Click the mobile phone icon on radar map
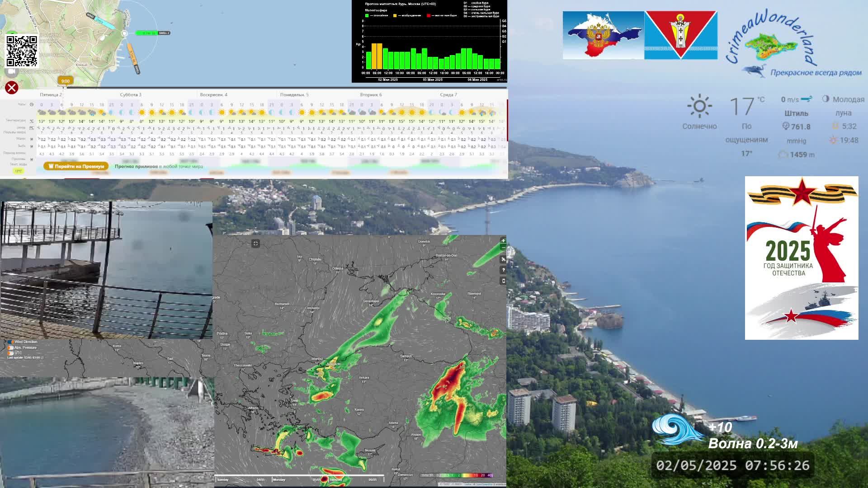The height and width of the screenshot is (488, 868). pos(503,281)
